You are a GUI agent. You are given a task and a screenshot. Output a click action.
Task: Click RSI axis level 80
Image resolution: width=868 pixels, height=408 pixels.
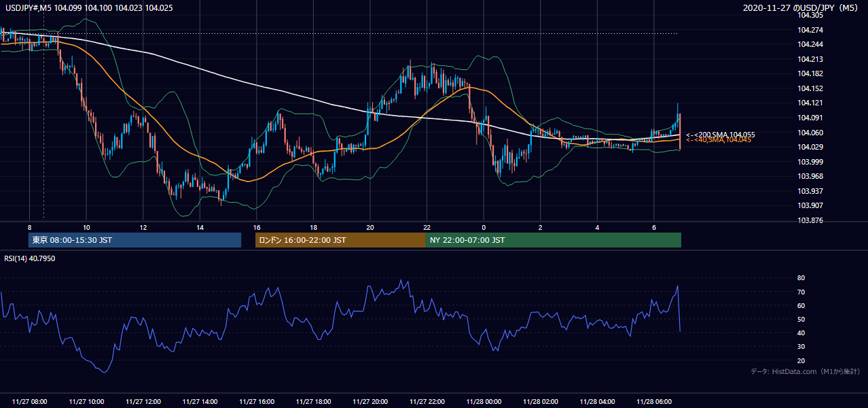[801, 278]
